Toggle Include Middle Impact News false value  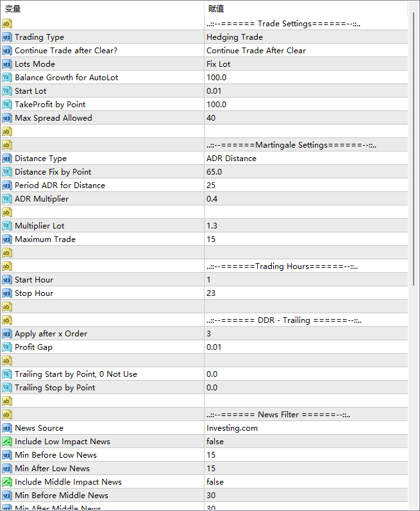click(215, 482)
